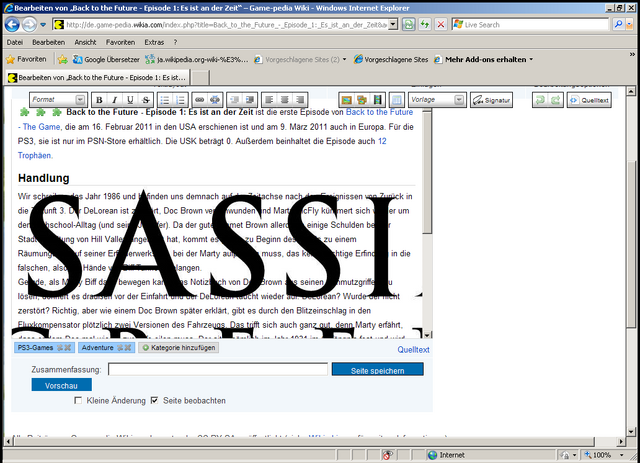Expand favorites bar overflow chevron
The image size is (640, 463).
(x=632, y=54)
